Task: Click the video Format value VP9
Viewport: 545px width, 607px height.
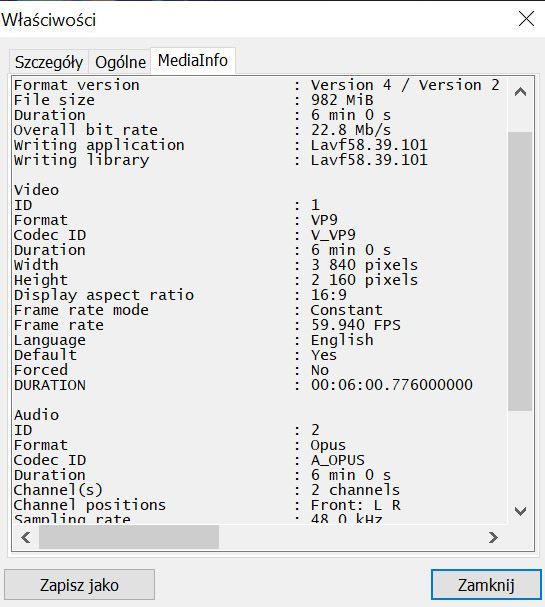Action: click(x=324, y=220)
